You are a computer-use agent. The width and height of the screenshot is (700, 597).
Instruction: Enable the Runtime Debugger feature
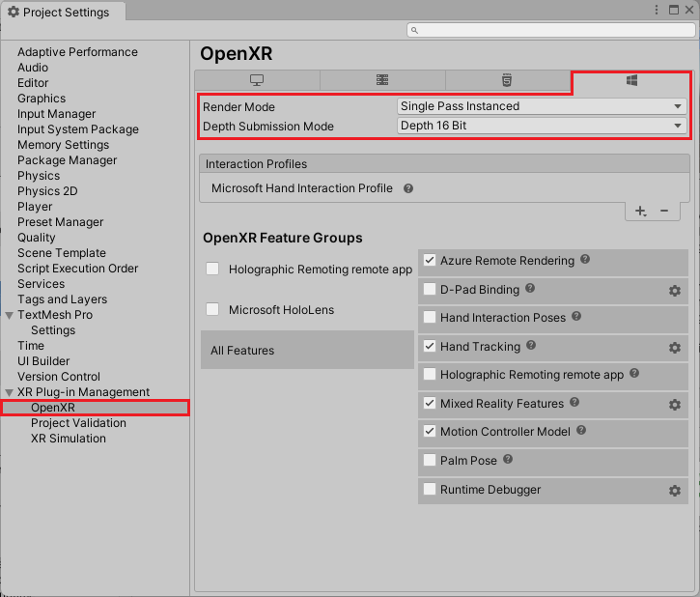[430, 489]
